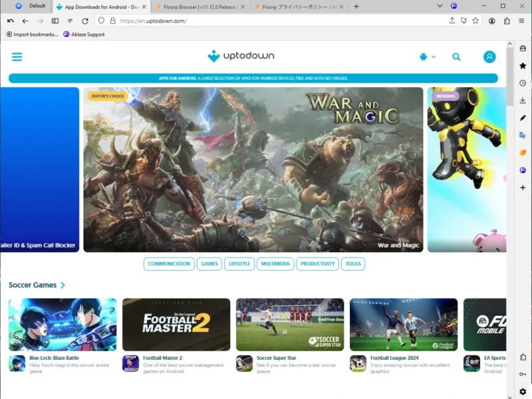Open the EA Sports FC Mobile card
Screen dimensions: 532x399
(x=485, y=336)
